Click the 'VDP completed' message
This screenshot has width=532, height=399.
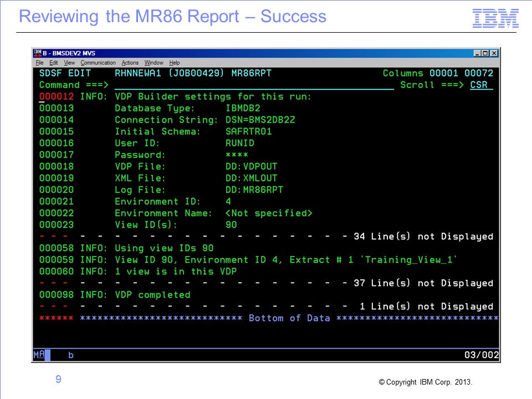coord(152,294)
